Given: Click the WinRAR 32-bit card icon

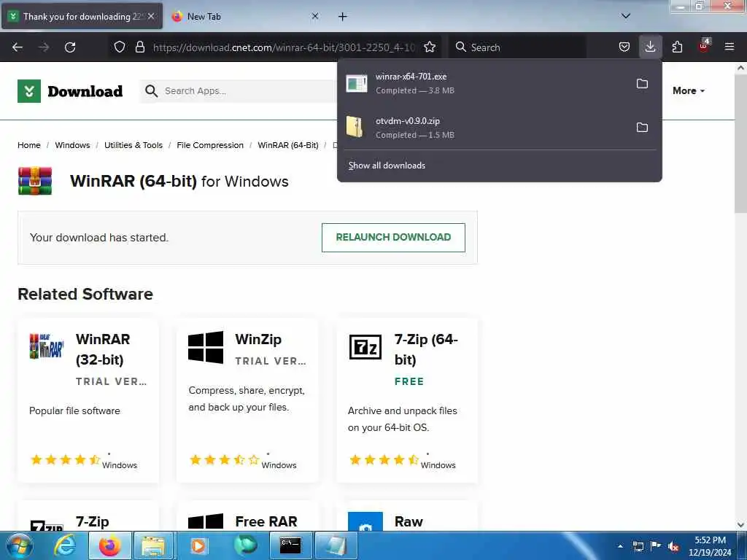Looking at the screenshot, I should [x=46, y=346].
